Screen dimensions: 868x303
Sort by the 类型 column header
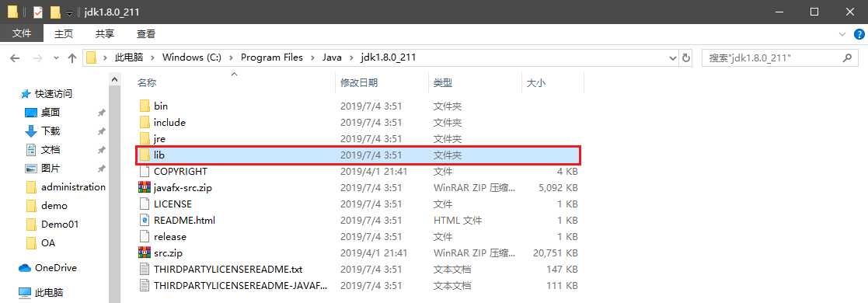442,82
